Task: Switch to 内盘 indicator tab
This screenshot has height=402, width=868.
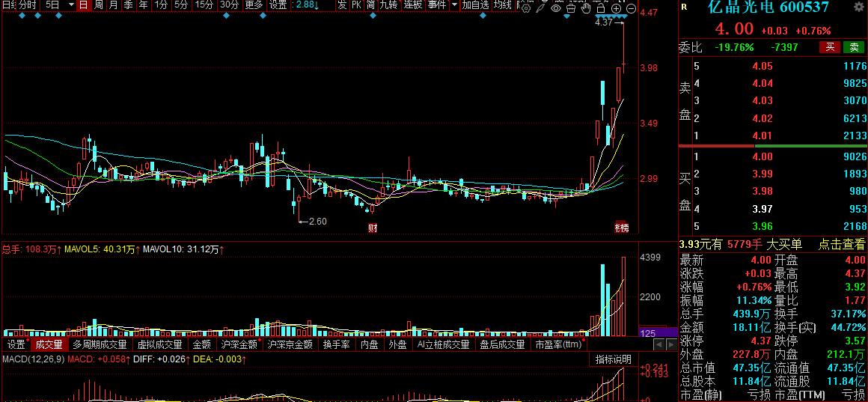Action: 369,344
